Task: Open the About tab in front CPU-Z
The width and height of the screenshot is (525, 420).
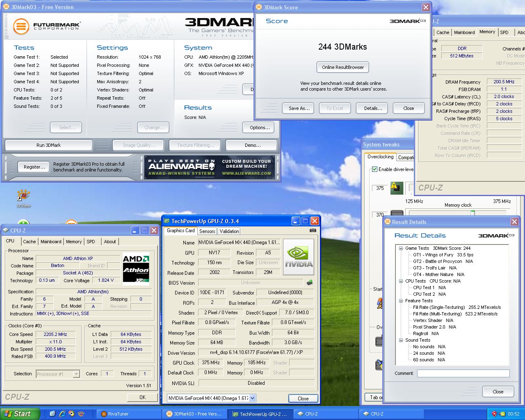Action: (110, 242)
